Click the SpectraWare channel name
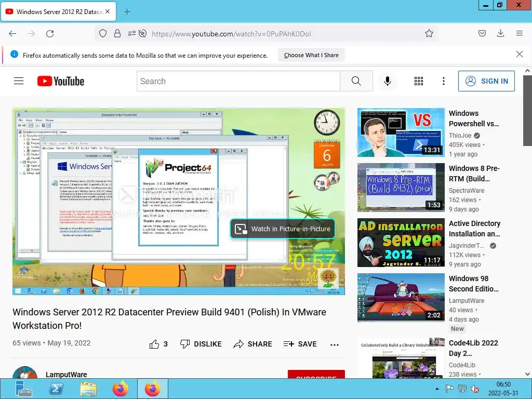The width and height of the screenshot is (532, 399). 466,190
